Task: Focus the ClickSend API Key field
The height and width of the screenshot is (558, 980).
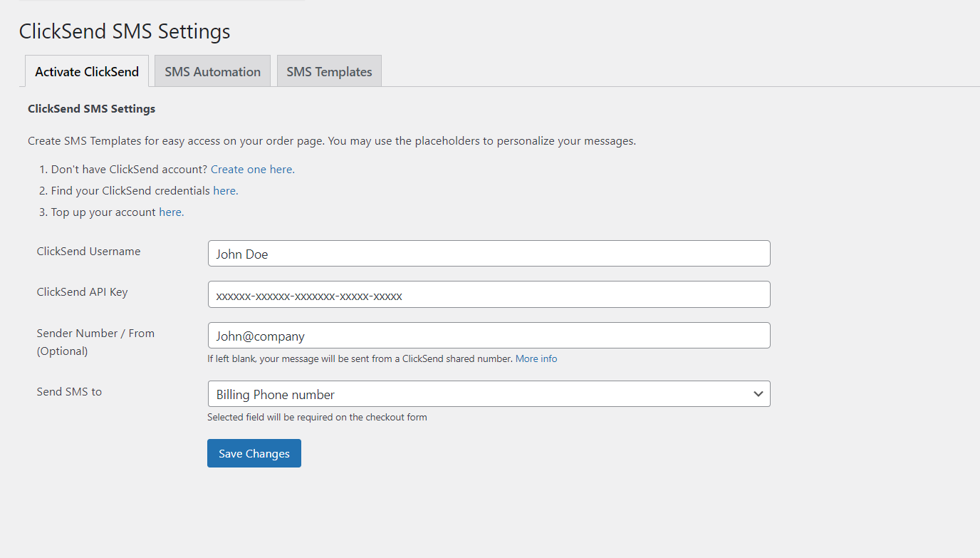Action: pyautogui.click(x=489, y=294)
